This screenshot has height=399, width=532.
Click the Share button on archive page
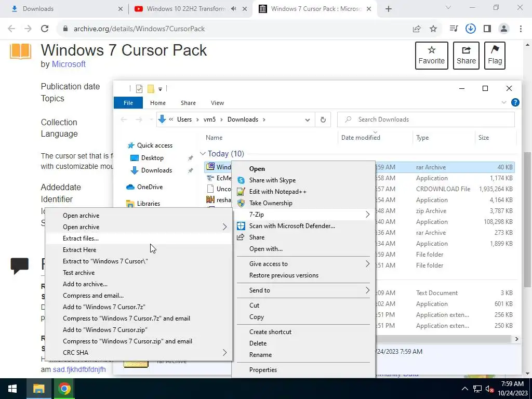(466, 56)
